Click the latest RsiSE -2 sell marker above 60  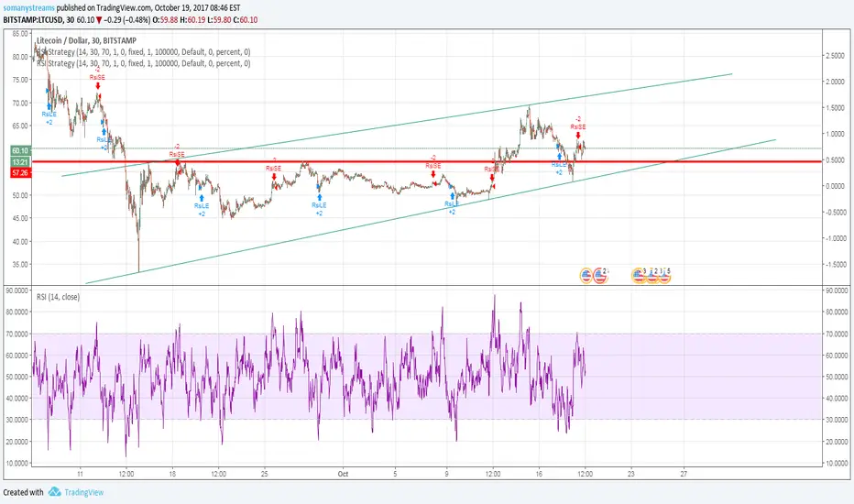click(x=578, y=126)
